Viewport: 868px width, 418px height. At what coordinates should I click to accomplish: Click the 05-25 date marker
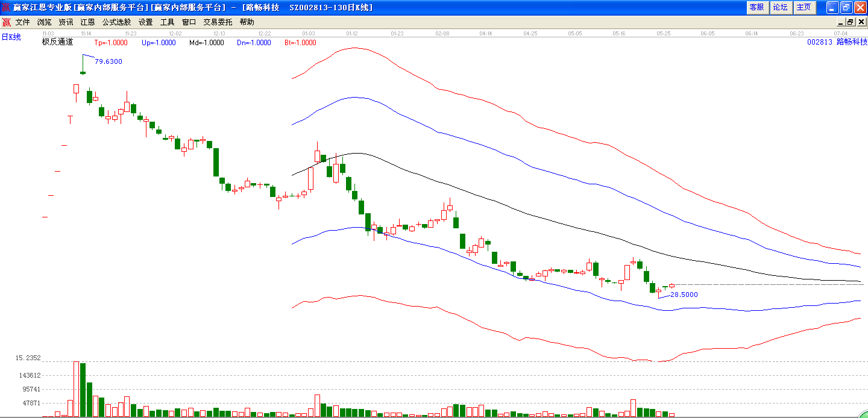(664, 33)
